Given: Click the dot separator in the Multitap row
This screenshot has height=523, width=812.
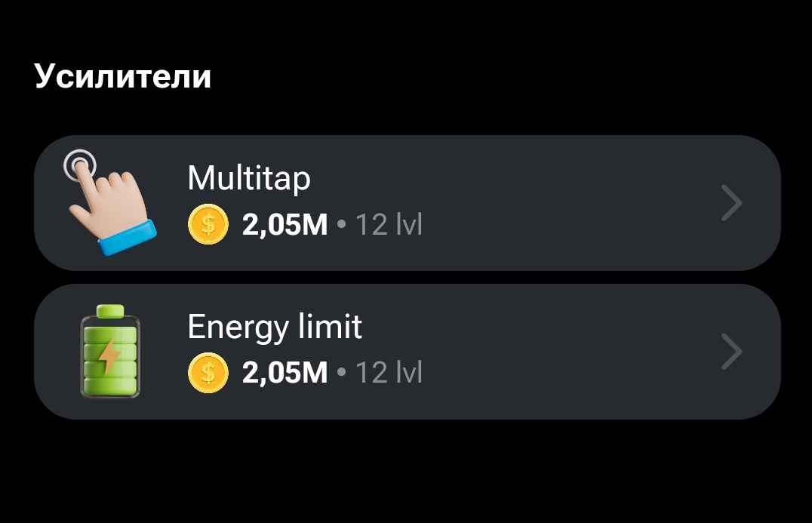Looking at the screenshot, I should click(x=341, y=224).
